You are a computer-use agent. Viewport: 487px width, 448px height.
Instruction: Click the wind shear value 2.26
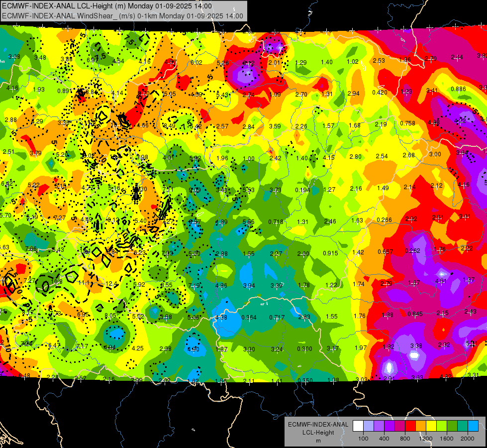click(301, 126)
